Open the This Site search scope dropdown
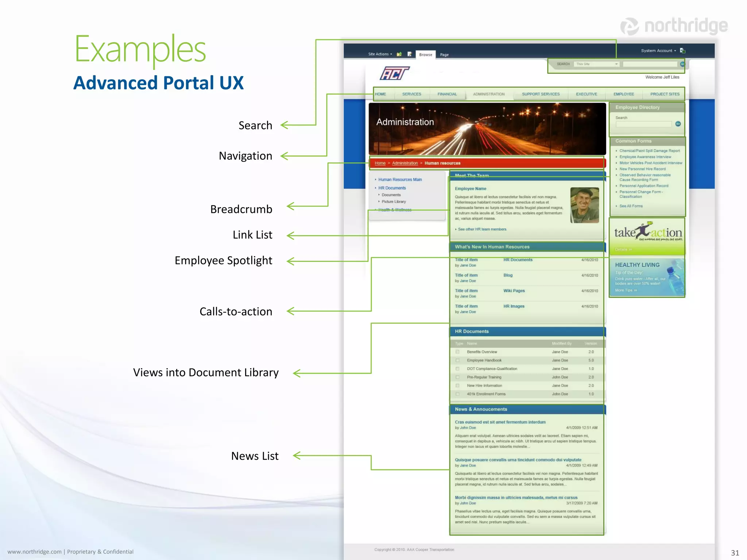The width and height of the screenshot is (747, 560). tap(596, 64)
